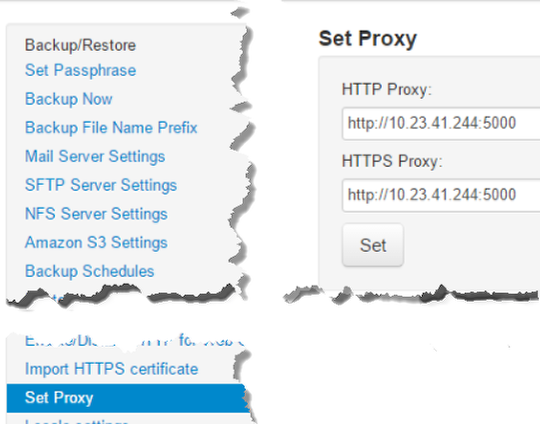Click the HTTP Proxy address field
This screenshot has width=540, height=424.
click(441, 124)
